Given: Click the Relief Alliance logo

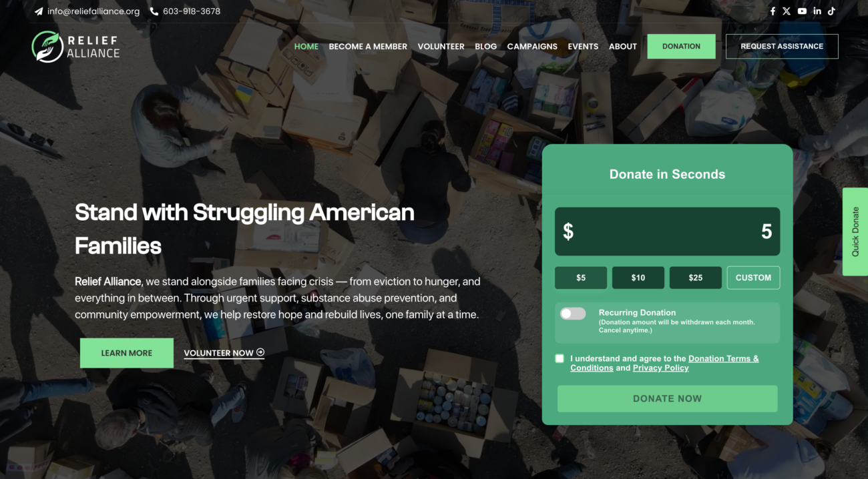Looking at the screenshot, I should [x=75, y=47].
